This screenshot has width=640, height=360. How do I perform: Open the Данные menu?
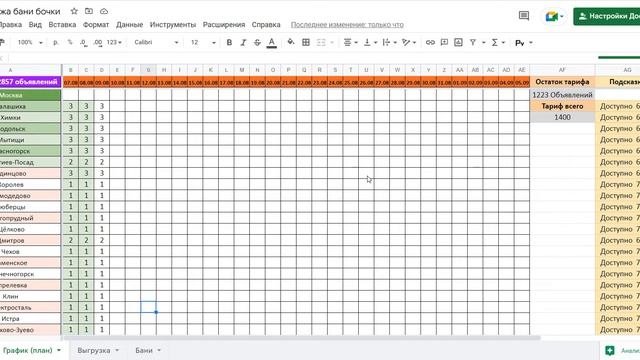(129, 24)
